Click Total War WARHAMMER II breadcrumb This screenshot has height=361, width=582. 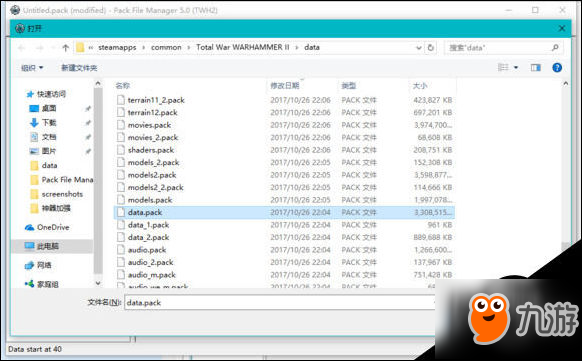[x=243, y=47]
